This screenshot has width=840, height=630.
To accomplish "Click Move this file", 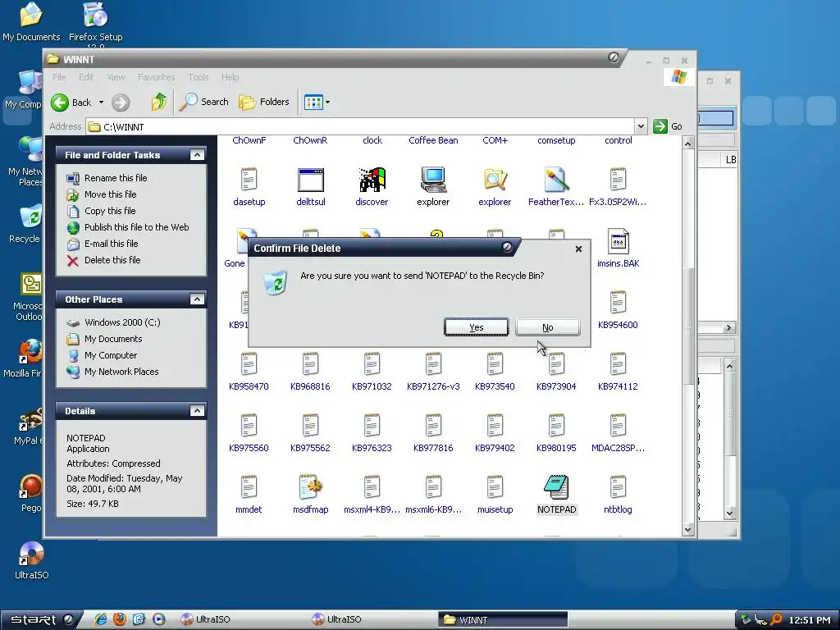I will click(102, 194).
